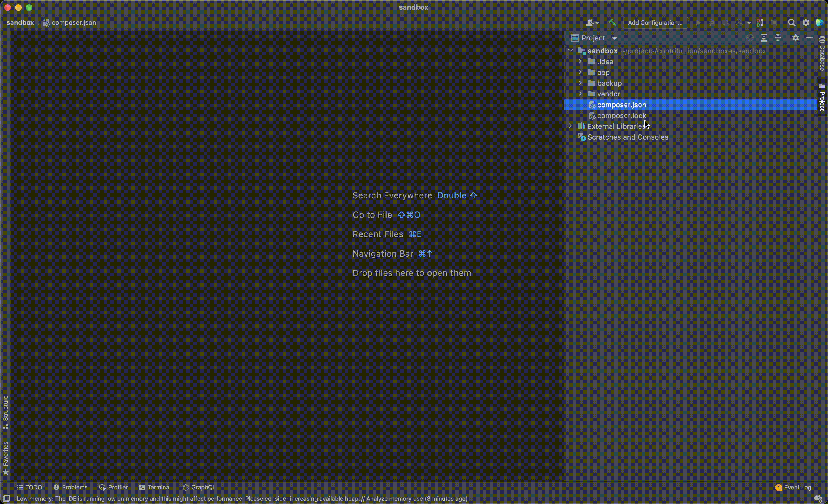The image size is (828, 504).
Task: Open the Terminal tab
Action: point(155,487)
